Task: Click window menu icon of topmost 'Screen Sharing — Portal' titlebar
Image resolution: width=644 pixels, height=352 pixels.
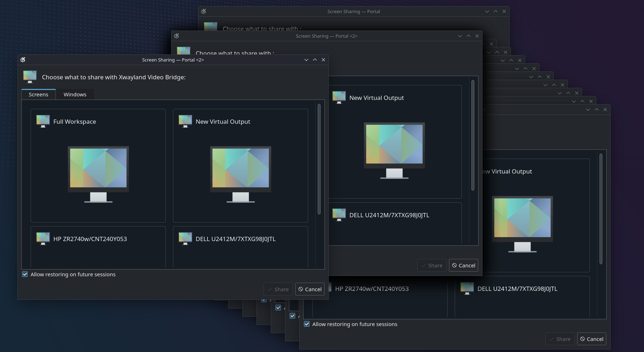Action: point(204,11)
